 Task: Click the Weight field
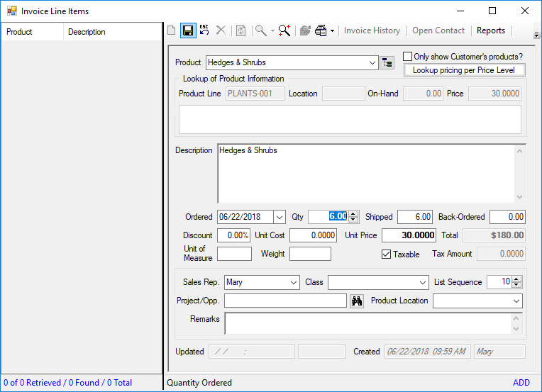310,254
